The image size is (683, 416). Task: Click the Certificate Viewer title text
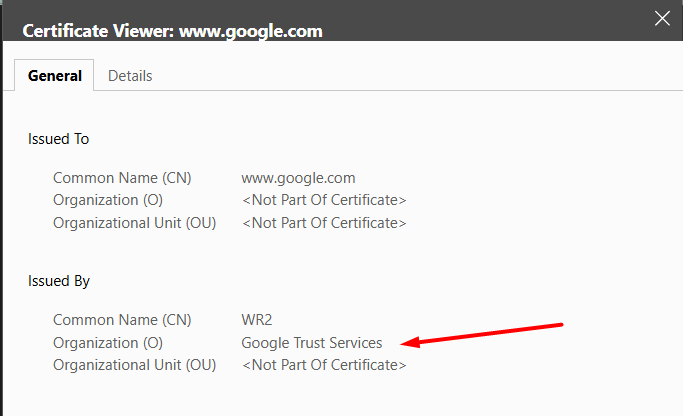(172, 31)
